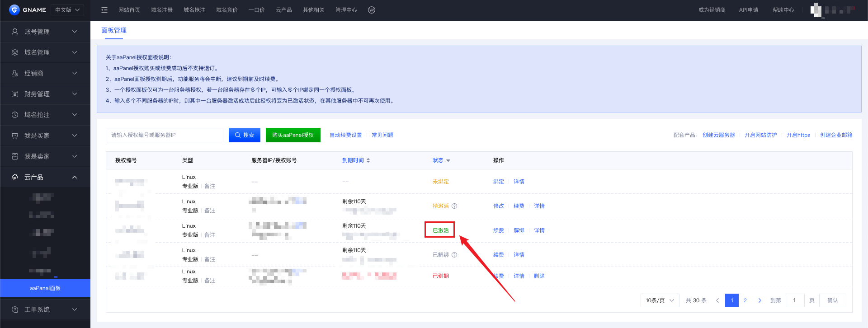Go to previous page arrow
Viewport: 868px width, 328px height.
pos(717,300)
